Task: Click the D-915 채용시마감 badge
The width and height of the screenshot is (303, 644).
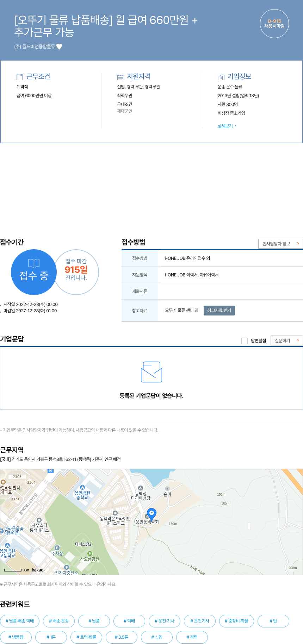Action: 274,24
